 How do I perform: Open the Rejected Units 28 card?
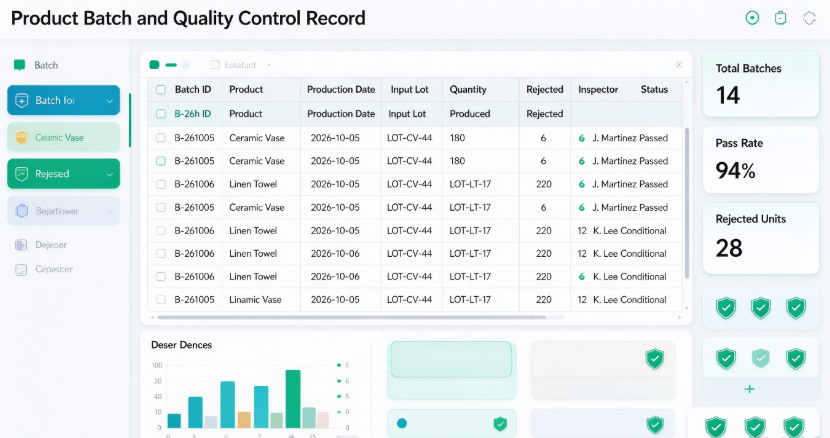point(761,238)
